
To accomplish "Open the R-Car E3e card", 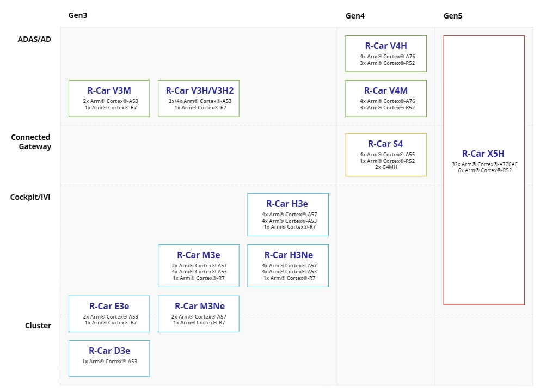I will [109, 314].
